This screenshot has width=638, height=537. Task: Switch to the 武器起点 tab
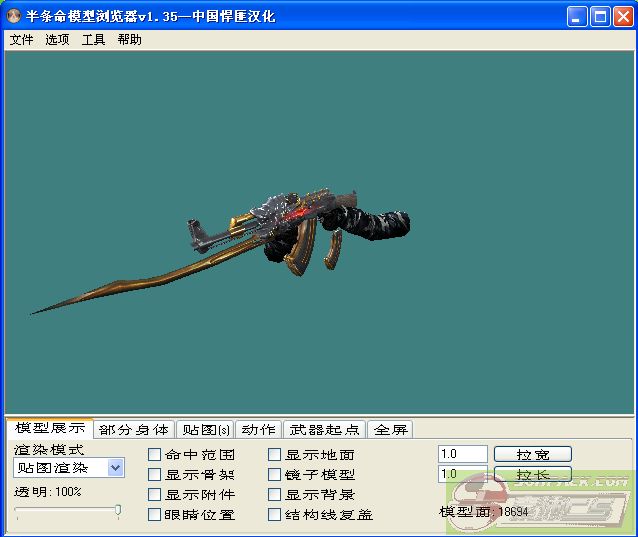pyautogui.click(x=324, y=430)
